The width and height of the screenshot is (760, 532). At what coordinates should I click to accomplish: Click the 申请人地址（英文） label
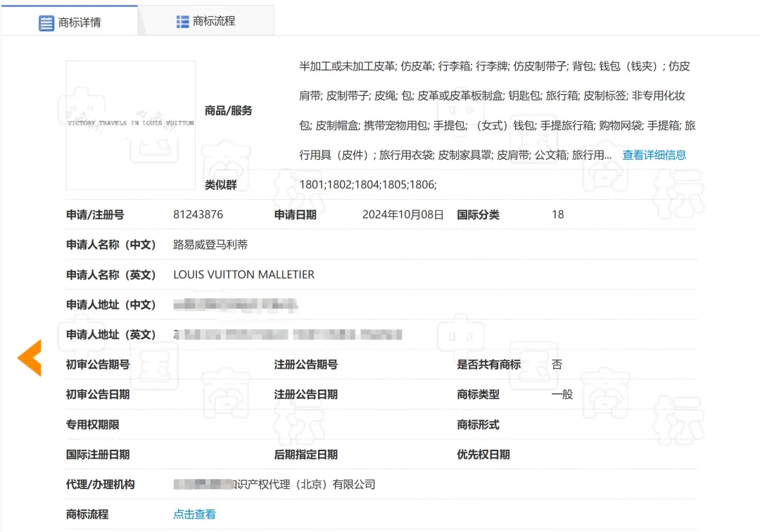pyautogui.click(x=110, y=335)
